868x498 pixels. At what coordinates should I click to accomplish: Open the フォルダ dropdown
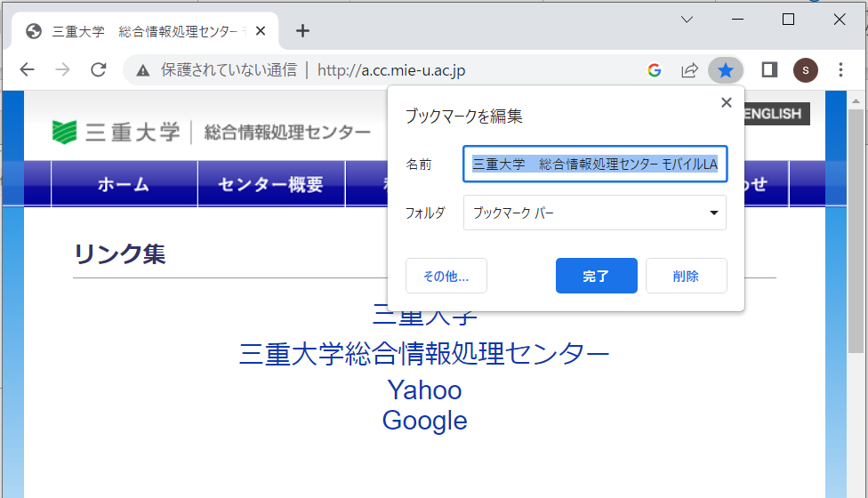tap(595, 213)
